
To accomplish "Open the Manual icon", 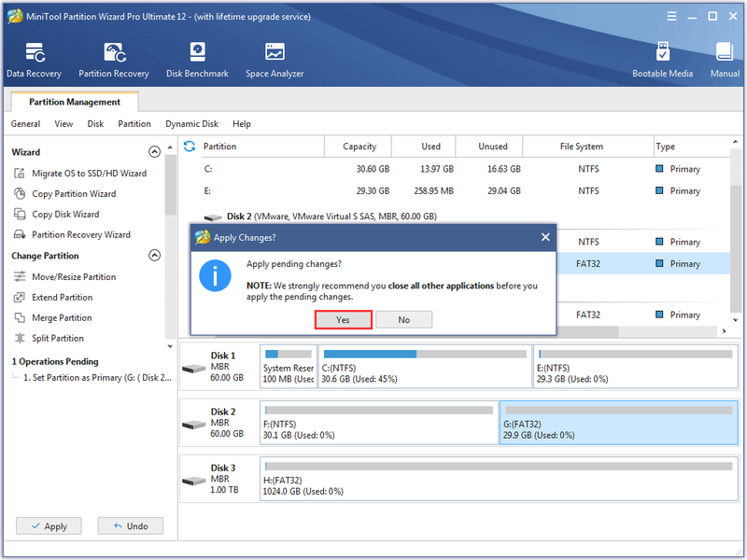I will point(725,60).
